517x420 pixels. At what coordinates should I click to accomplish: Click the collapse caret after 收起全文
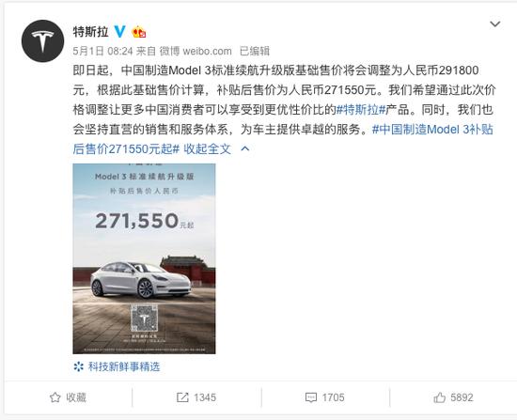[x=245, y=149]
